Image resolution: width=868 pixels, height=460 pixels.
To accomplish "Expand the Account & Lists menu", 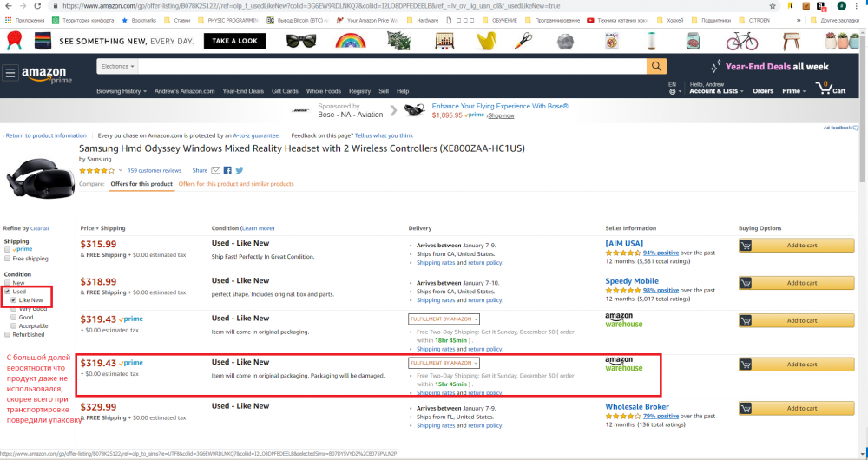I will 713,90.
